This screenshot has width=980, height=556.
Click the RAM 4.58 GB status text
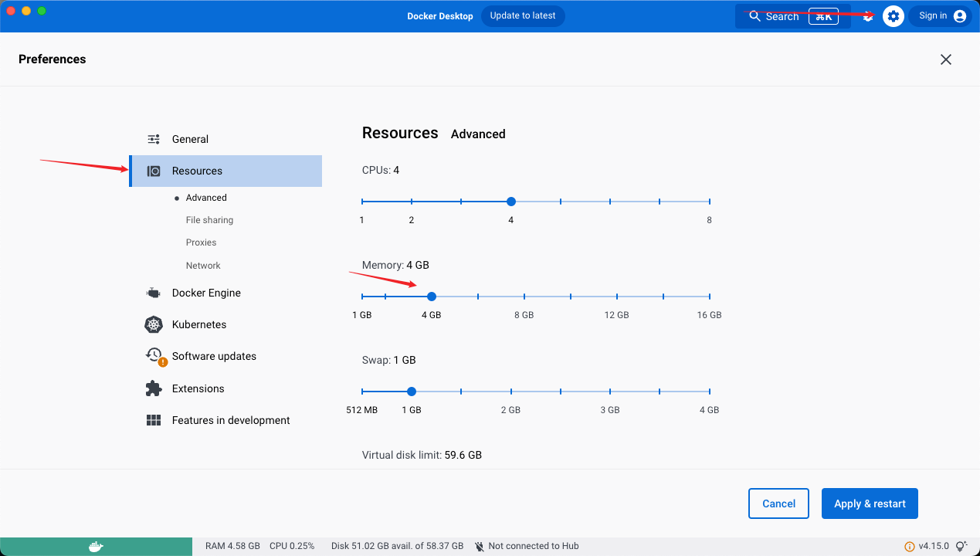coord(232,546)
